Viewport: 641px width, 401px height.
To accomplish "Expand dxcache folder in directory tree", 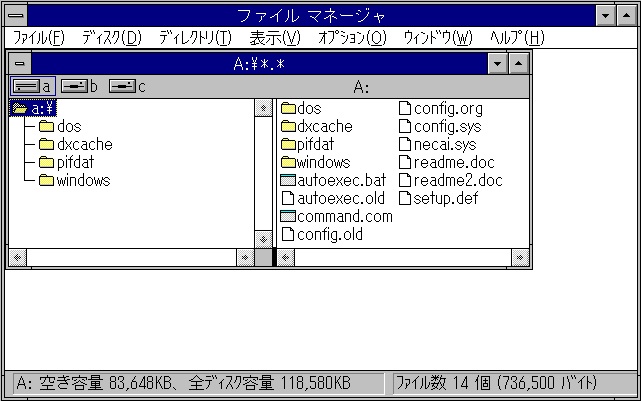I will coord(84,144).
